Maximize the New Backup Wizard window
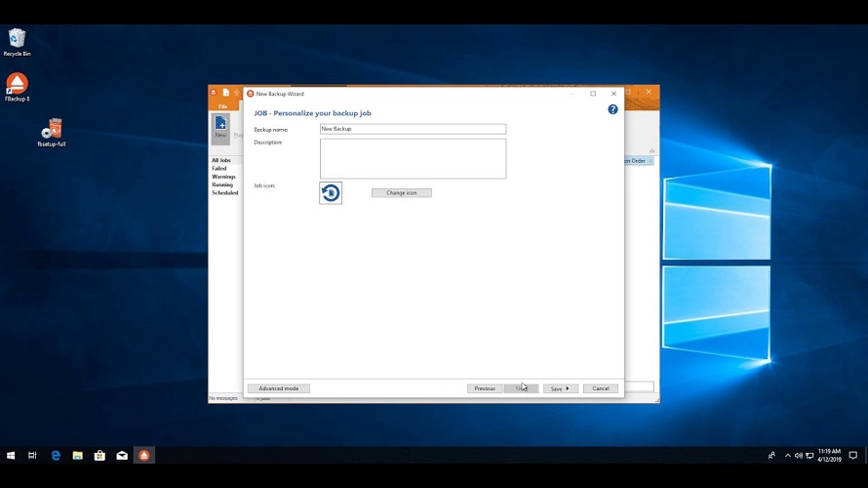 [593, 94]
